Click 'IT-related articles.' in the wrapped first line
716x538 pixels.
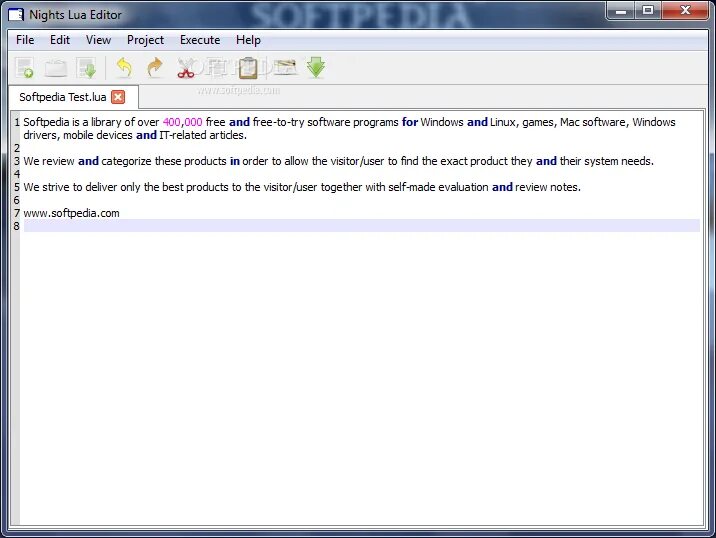[x=203, y=135]
